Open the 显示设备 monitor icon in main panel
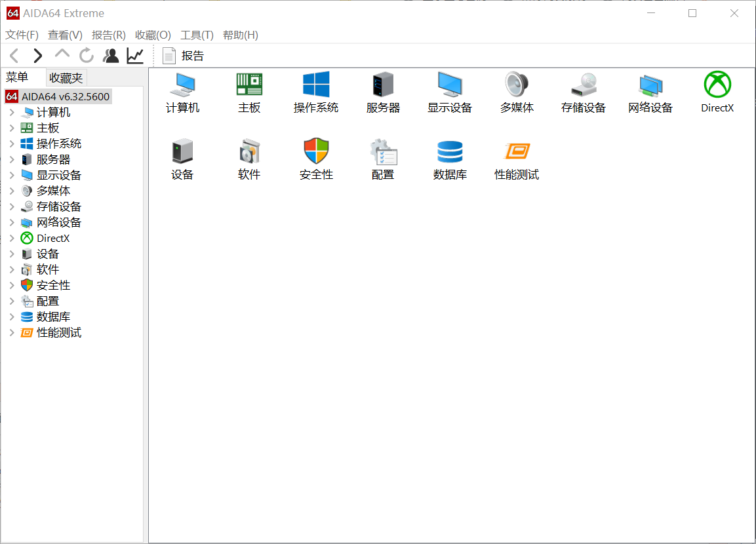 [x=450, y=85]
